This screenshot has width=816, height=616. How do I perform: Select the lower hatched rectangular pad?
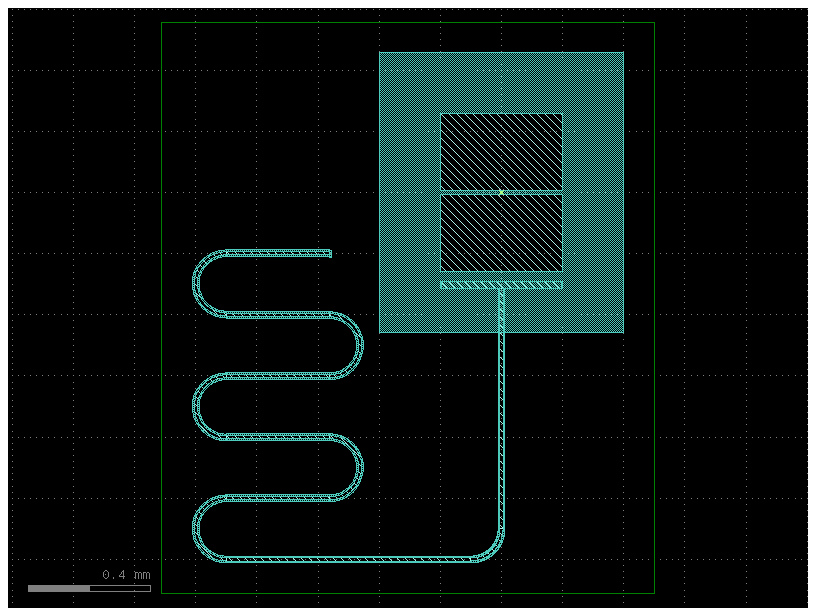point(501,233)
